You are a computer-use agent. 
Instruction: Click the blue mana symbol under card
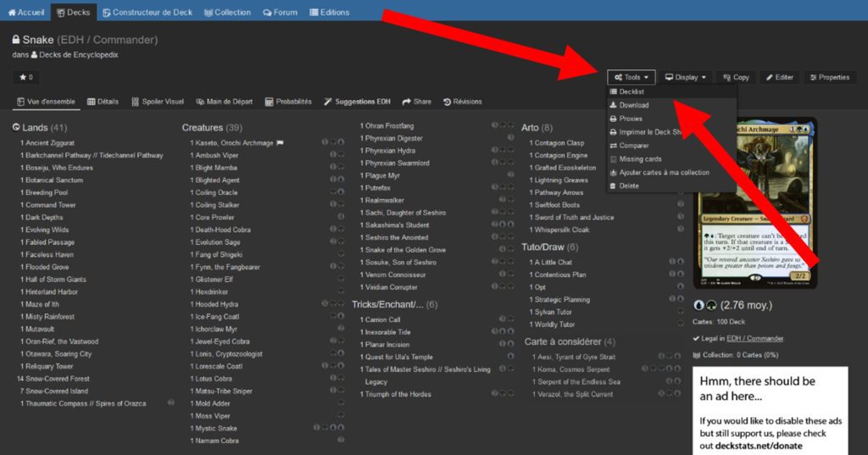[698, 306]
